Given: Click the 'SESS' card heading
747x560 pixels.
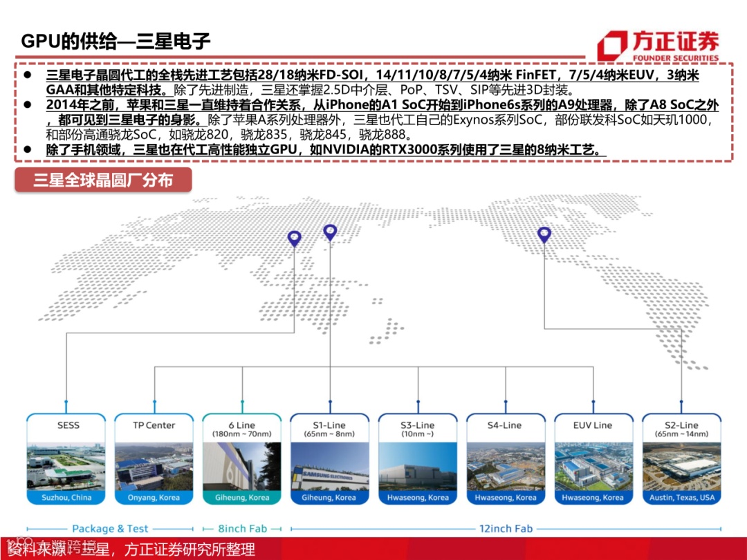Looking at the screenshot, I should click(x=68, y=425).
